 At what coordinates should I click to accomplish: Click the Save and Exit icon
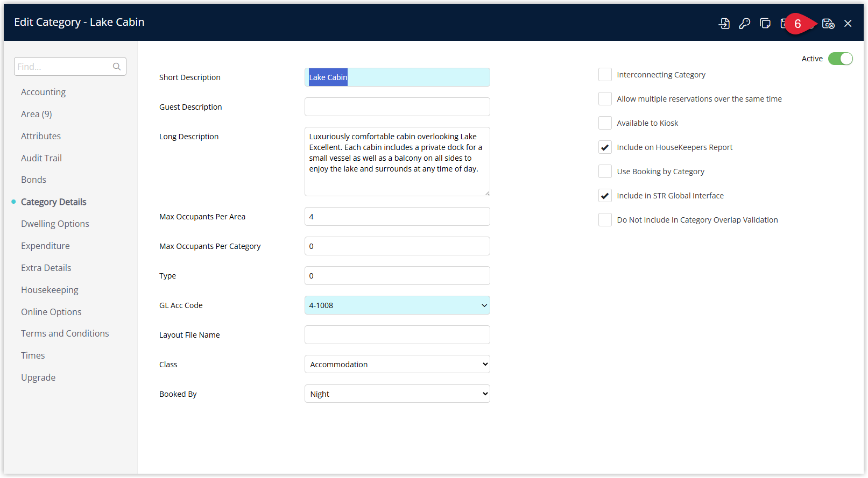click(828, 23)
